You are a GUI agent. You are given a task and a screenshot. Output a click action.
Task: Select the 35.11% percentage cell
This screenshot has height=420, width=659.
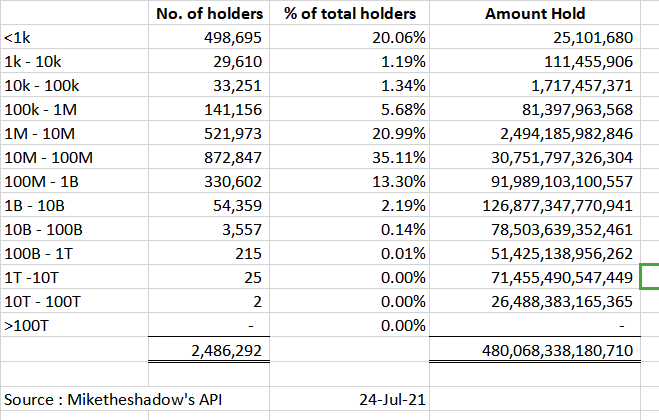pyautogui.click(x=349, y=157)
